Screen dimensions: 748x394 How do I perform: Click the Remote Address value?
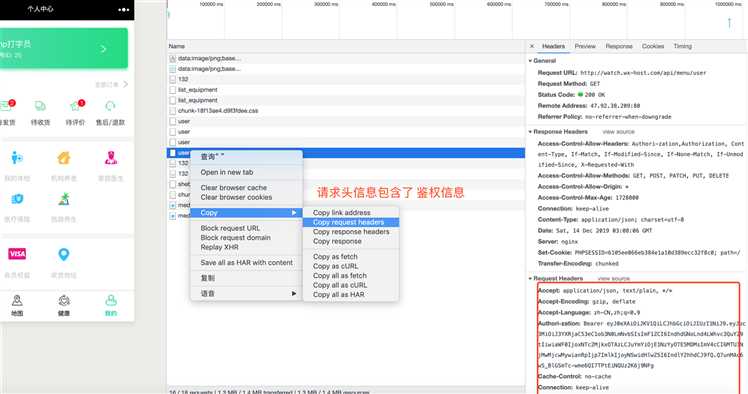615,106
